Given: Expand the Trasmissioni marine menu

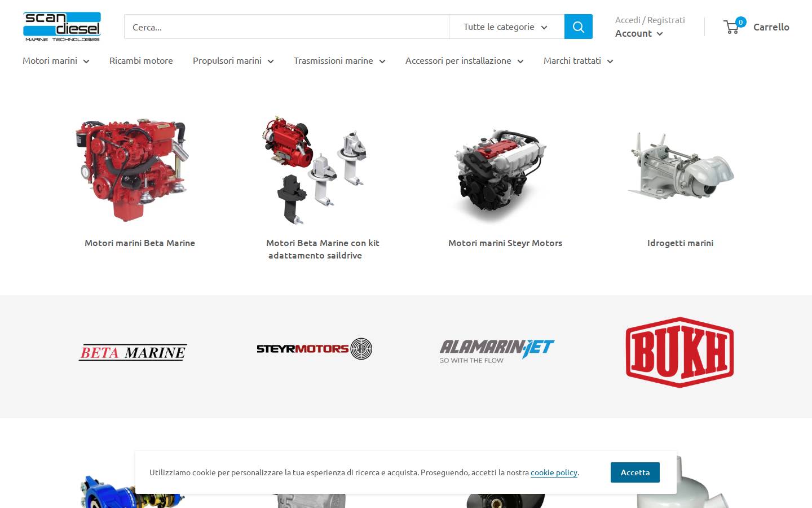Looking at the screenshot, I should pyautogui.click(x=339, y=60).
